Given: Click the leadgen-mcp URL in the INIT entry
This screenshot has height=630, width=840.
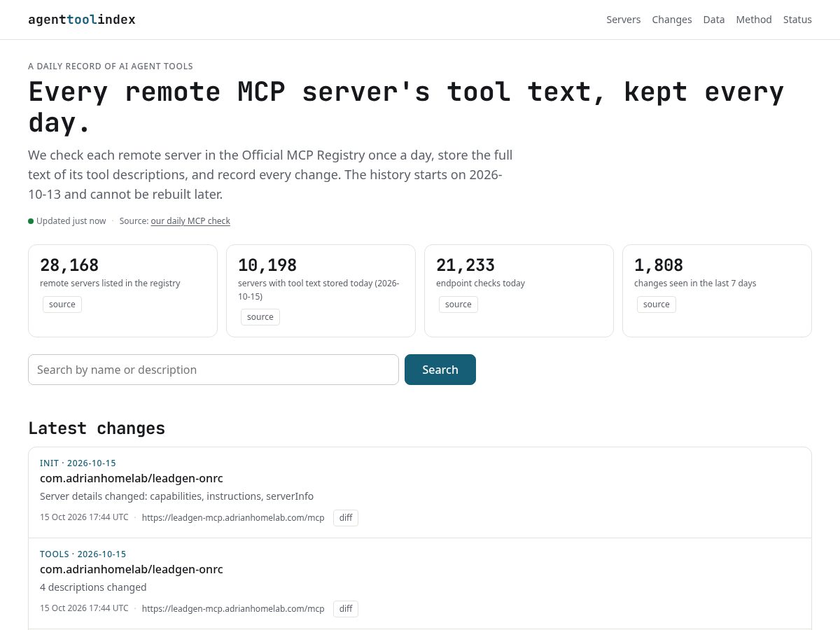Looking at the screenshot, I should (x=233, y=518).
